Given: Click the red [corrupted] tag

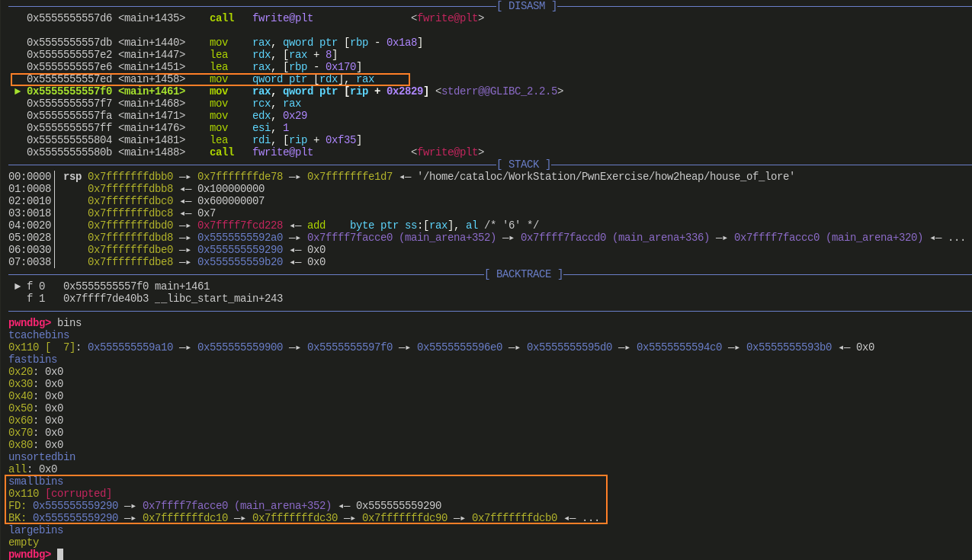Looking at the screenshot, I should coord(79,494).
